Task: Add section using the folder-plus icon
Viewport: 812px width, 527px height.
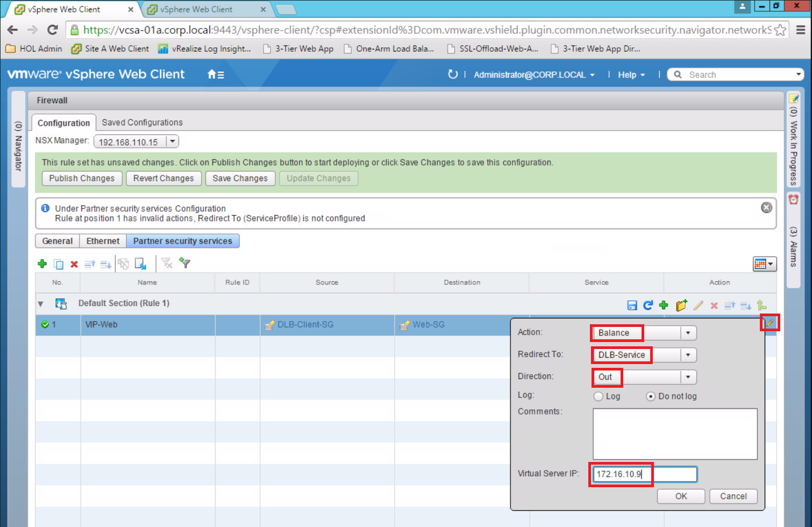Action: tap(681, 305)
